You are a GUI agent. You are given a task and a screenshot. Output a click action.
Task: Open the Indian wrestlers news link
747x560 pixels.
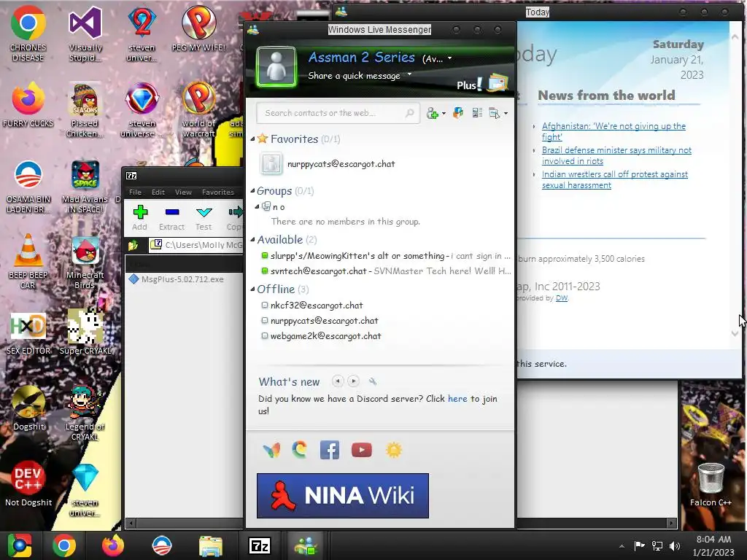point(614,179)
